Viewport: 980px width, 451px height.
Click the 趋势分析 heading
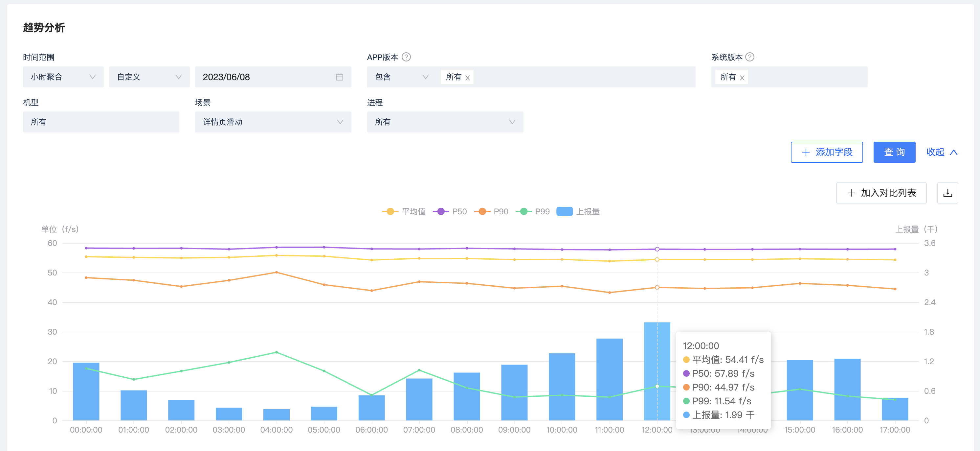[44, 27]
